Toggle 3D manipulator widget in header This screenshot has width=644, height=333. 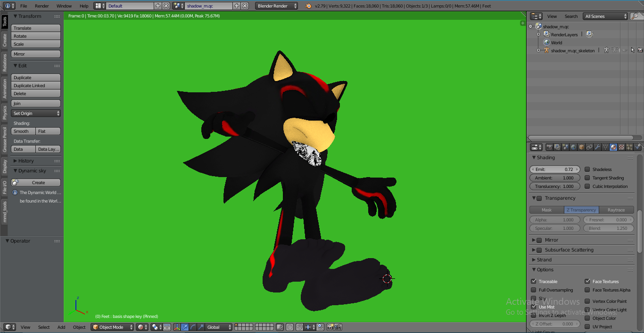click(x=177, y=327)
